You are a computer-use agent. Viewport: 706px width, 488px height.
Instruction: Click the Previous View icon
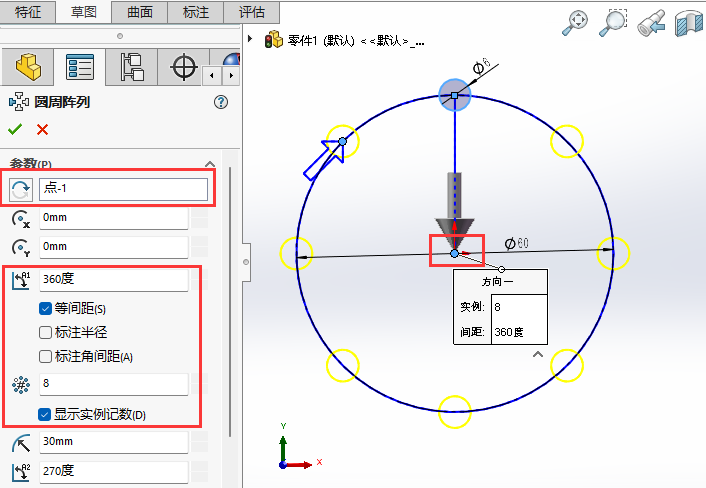point(651,23)
